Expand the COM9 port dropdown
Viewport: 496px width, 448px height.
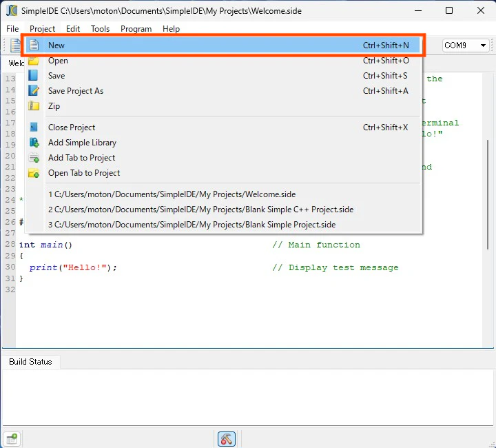coord(465,45)
